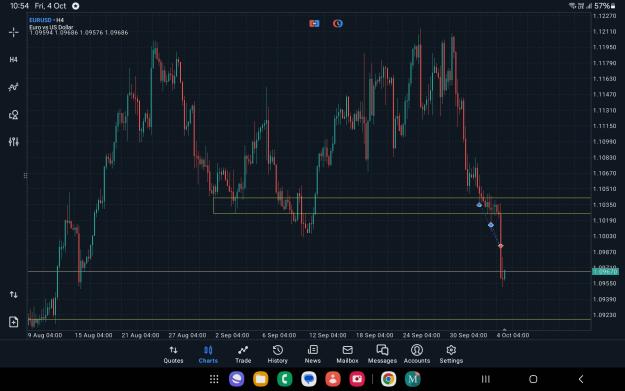
Task: Tap the 9 Aug 04:00 date label
Action: click(x=45, y=335)
